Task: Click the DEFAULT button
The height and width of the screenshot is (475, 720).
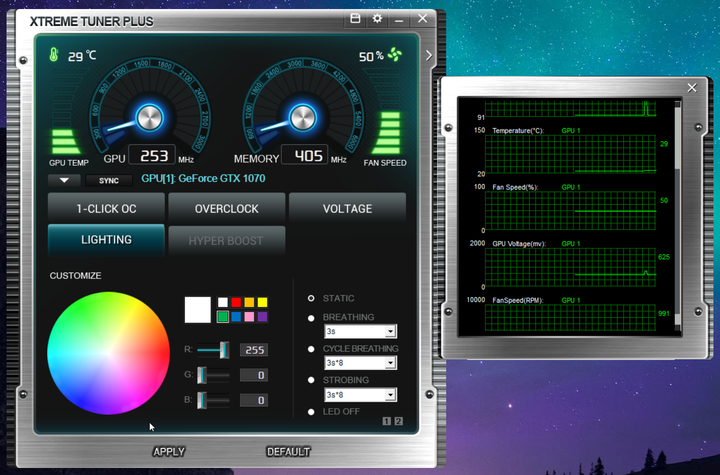Action: coord(288,452)
